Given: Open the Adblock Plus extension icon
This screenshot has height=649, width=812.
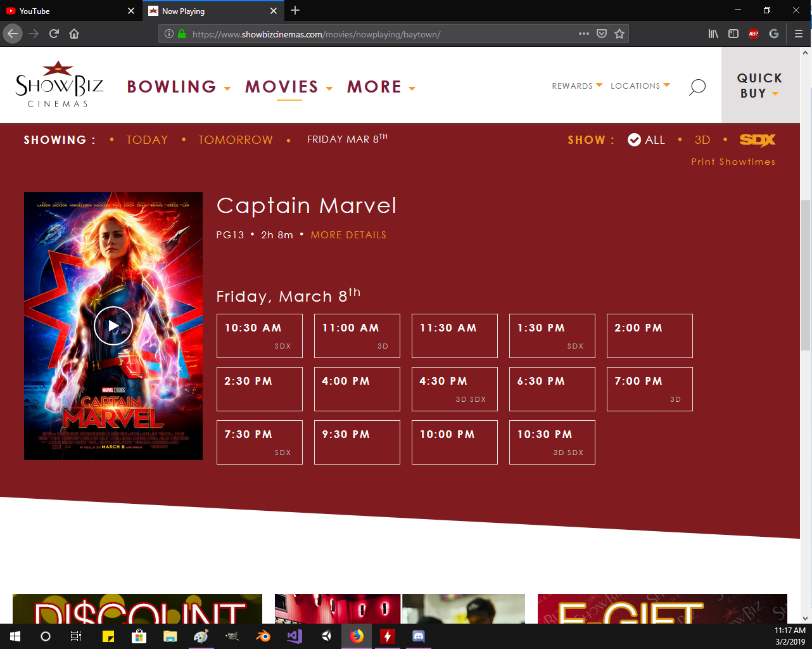Looking at the screenshot, I should pos(754,34).
